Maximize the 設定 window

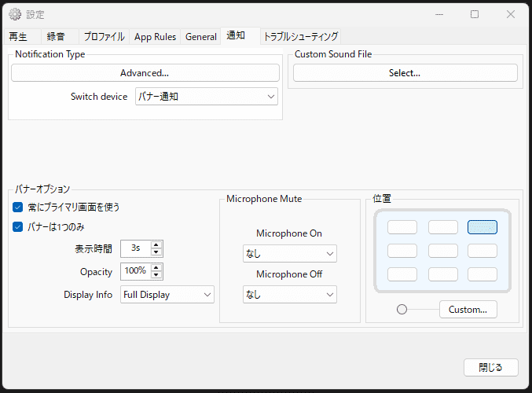tap(475, 14)
